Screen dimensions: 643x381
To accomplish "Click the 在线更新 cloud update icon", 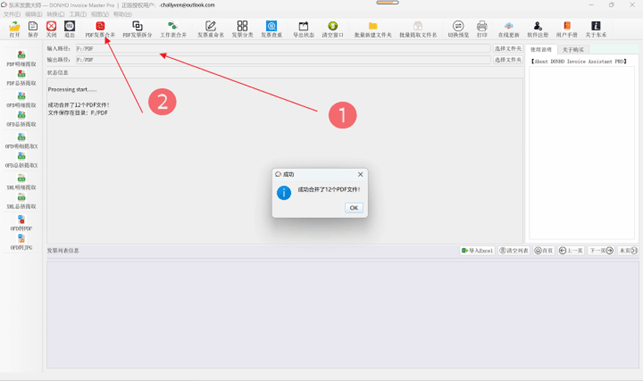I will 508,26.
